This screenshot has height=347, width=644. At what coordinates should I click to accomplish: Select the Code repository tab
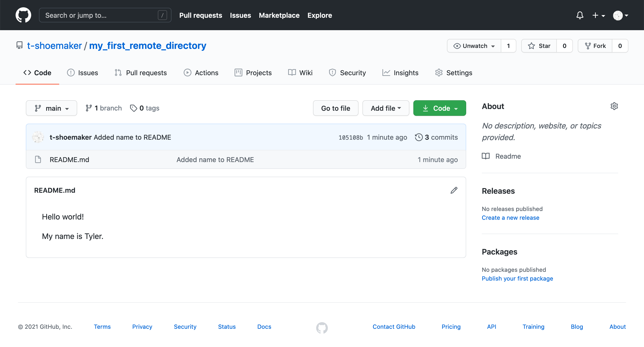point(37,73)
